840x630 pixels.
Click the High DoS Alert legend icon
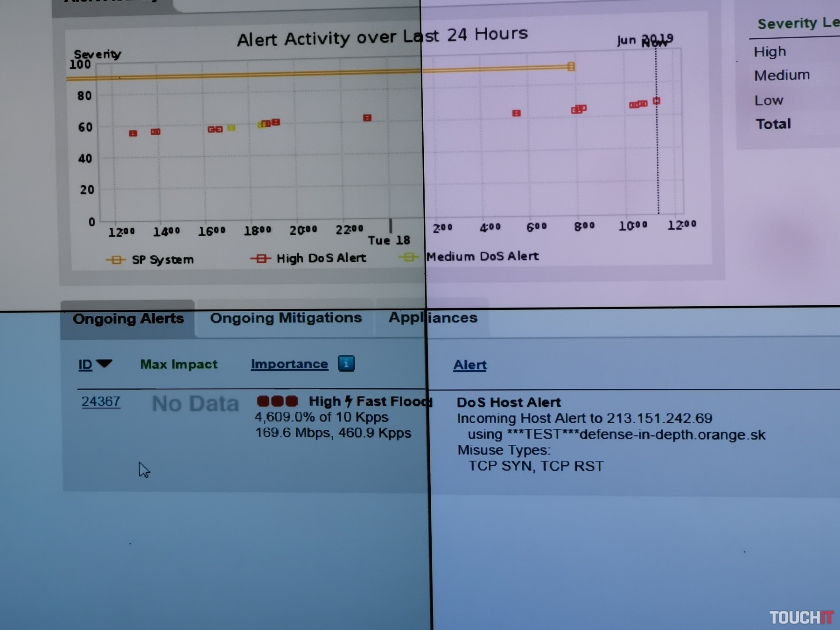261,259
